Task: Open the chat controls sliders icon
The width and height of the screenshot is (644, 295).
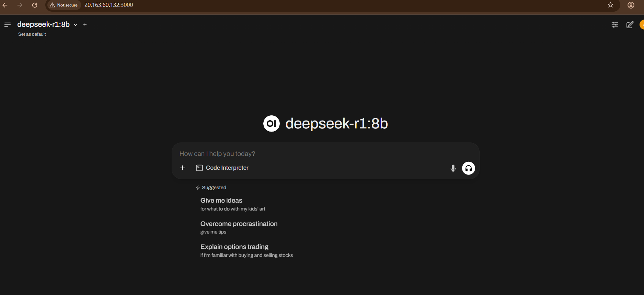Action: pyautogui.click(x=615, y=25)
